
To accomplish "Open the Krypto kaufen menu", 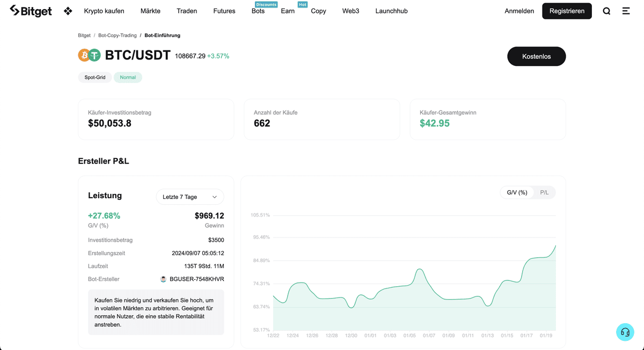I will click(x=104, y=11).
